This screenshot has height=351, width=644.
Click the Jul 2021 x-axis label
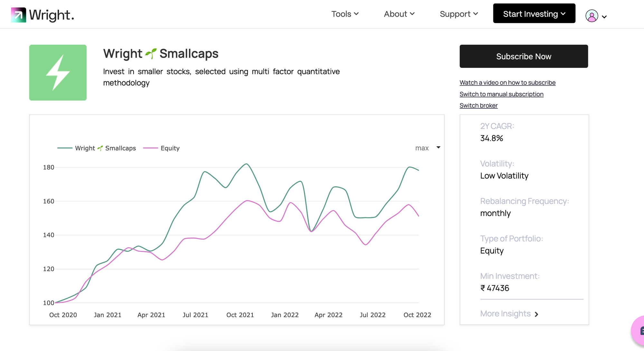pos(195,315)
